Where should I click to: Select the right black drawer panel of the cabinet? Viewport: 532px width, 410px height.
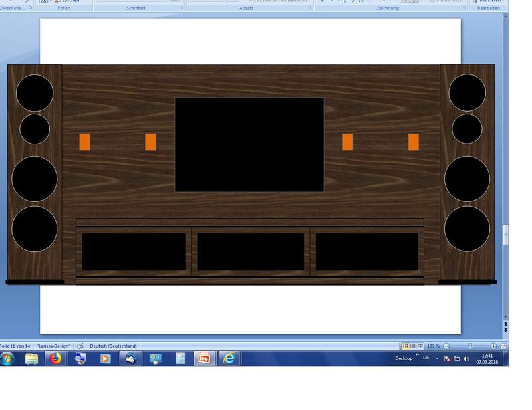(x=367, y=252)
